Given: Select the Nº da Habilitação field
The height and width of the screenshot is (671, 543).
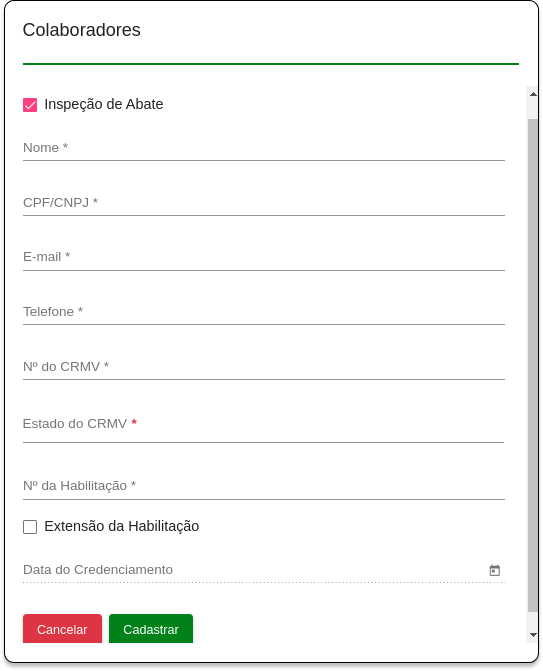Looking at the screenshot, I should (x=264, y=486).
